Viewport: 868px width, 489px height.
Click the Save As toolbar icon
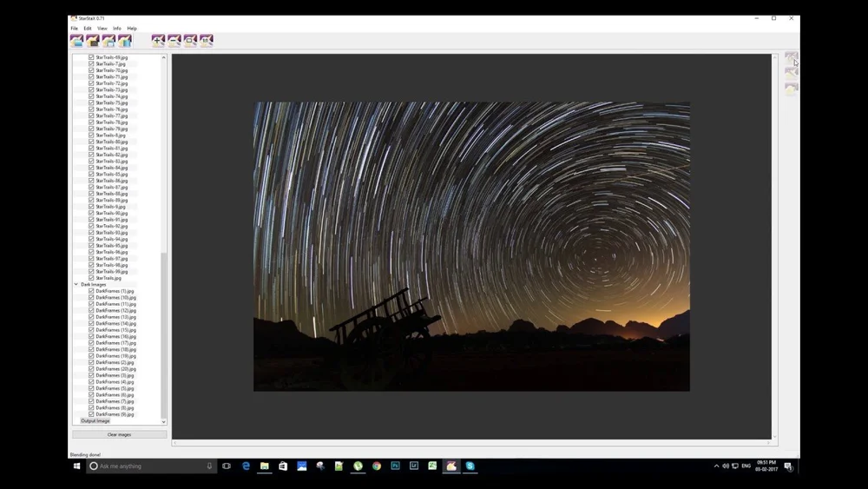tap(108, 41)
